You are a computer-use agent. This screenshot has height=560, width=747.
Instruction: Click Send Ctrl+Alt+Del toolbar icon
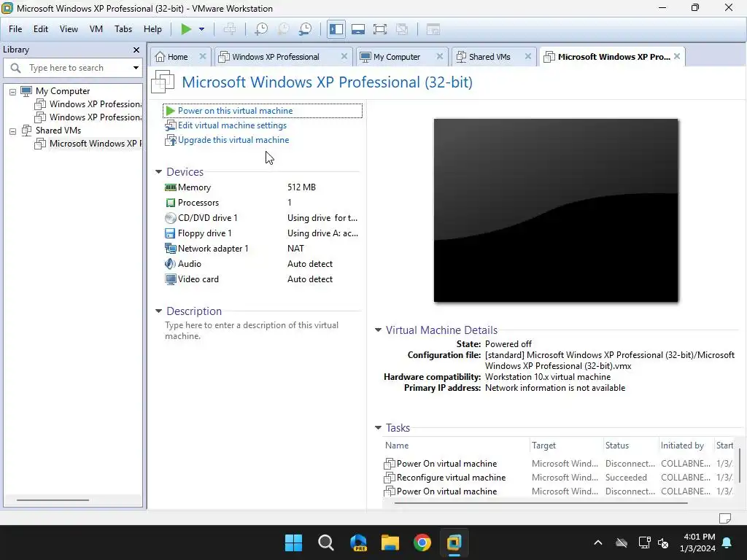pyautogui.click(x=230, y=29)
